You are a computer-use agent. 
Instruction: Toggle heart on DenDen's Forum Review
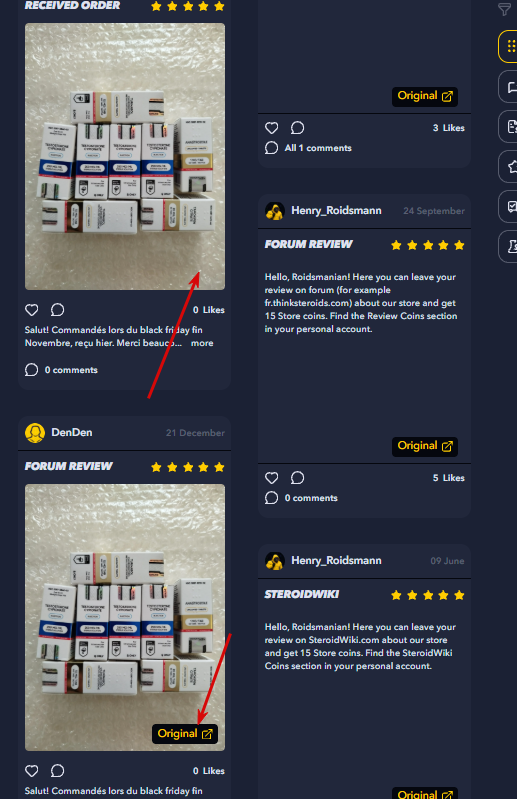click(32, 771)
